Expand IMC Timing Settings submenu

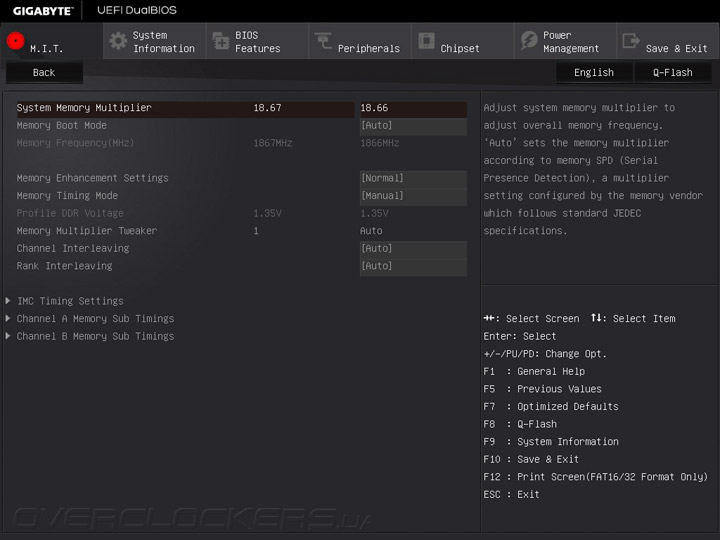click(x=70, y=301)
